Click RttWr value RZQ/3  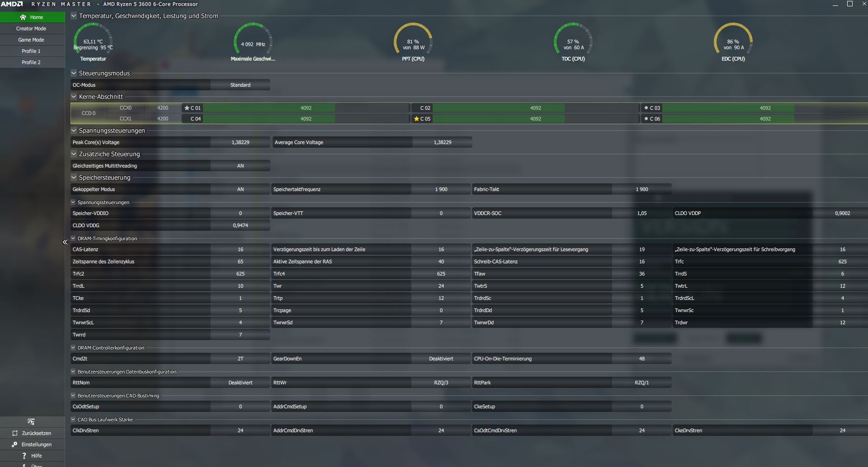441,383
